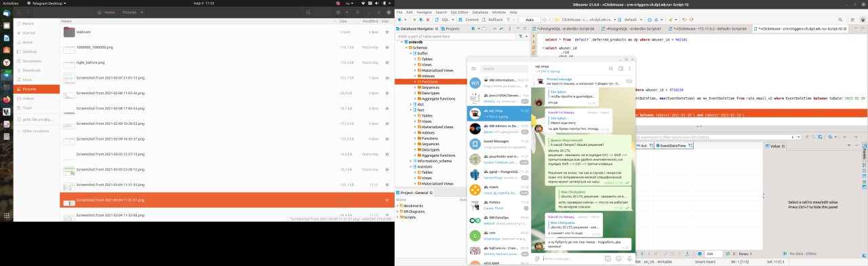Sort files by Size column header
Viewport: 868px width, 266px height.
pos(343,21)
